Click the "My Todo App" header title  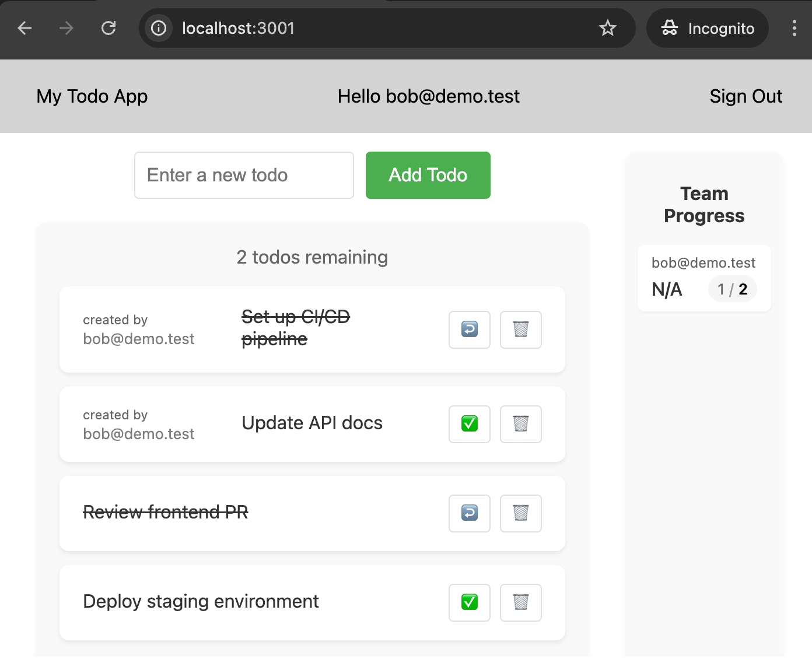coord(92,96)
